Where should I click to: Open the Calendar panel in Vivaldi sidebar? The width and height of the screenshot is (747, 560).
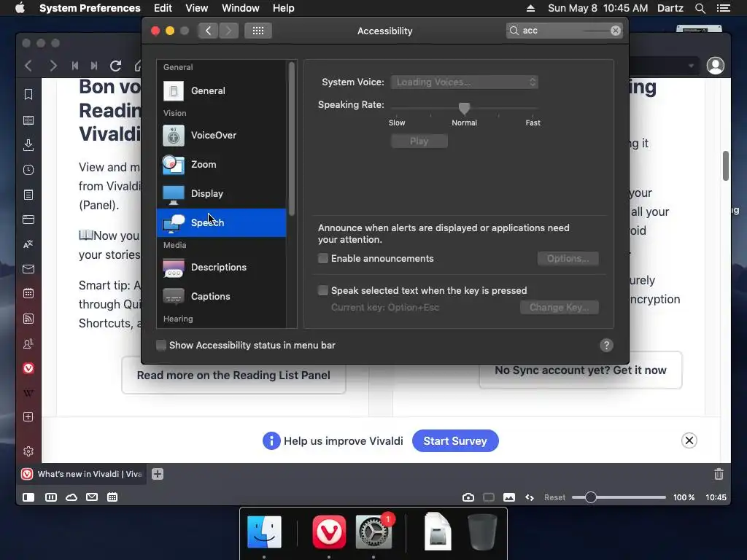[28, 294]
